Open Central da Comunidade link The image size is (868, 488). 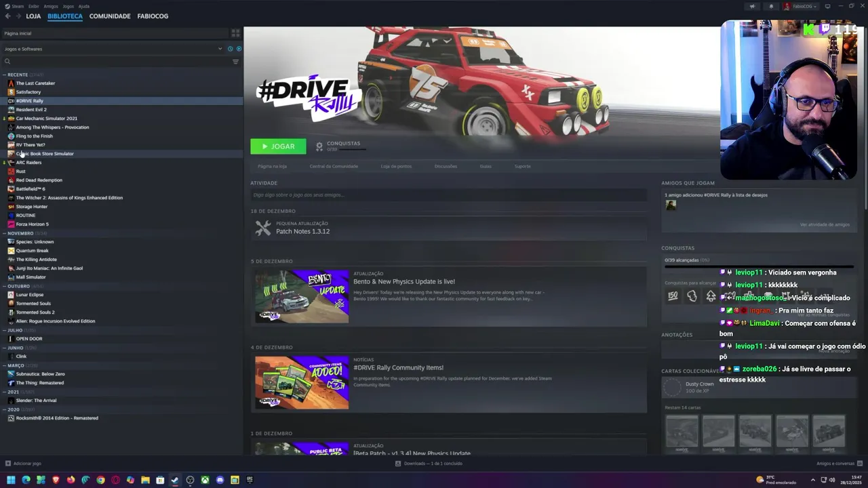(x=334, y=166)
